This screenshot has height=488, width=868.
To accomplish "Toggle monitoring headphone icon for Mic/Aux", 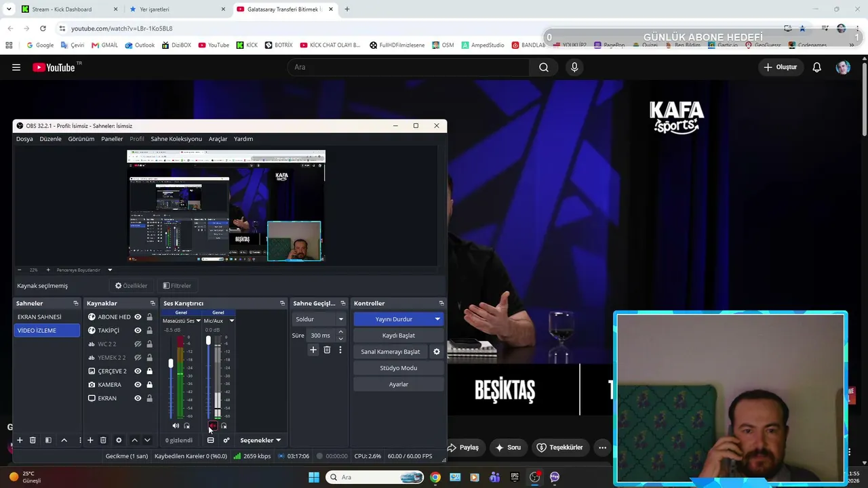I will pyautogui.click(x=224, y=426).
